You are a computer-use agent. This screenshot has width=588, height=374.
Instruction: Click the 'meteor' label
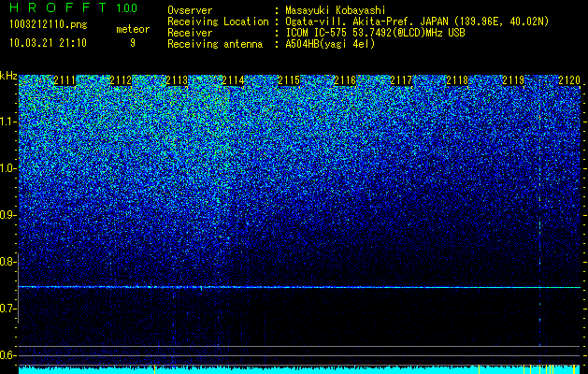click(133, 29)
